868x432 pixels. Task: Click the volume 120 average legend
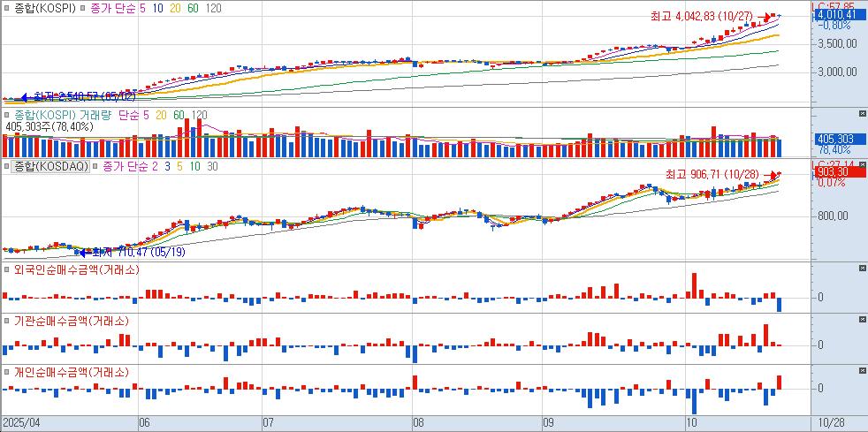pyautogui.click(x=199, y=116)
